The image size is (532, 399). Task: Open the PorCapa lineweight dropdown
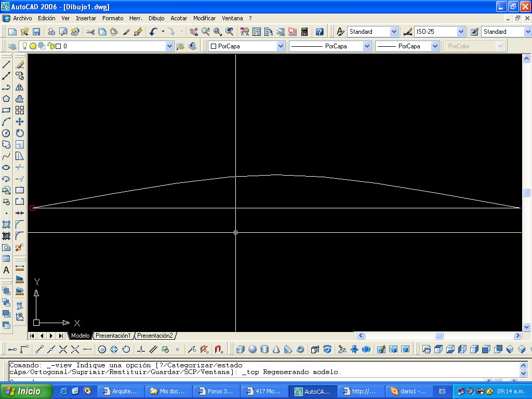435,46
